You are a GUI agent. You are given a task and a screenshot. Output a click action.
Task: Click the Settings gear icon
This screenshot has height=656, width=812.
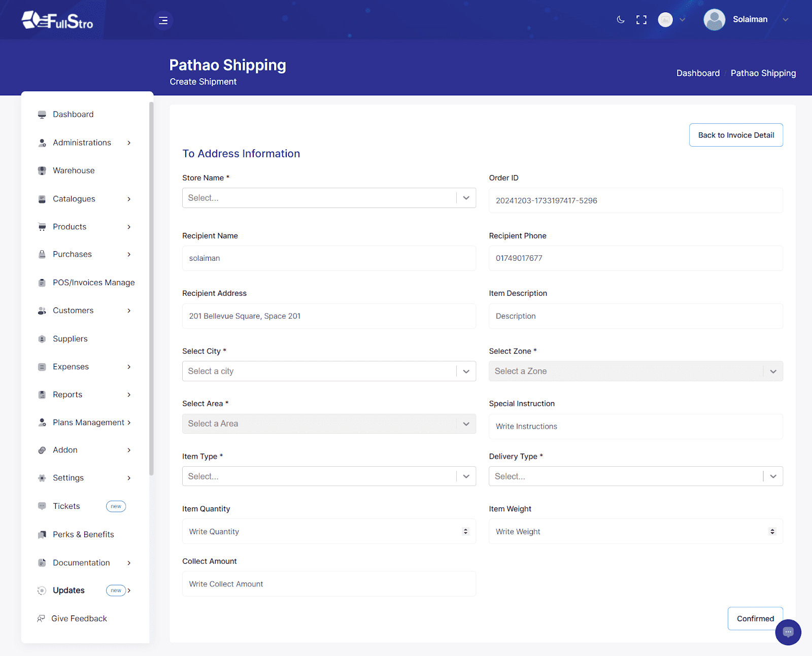(42, 478)
